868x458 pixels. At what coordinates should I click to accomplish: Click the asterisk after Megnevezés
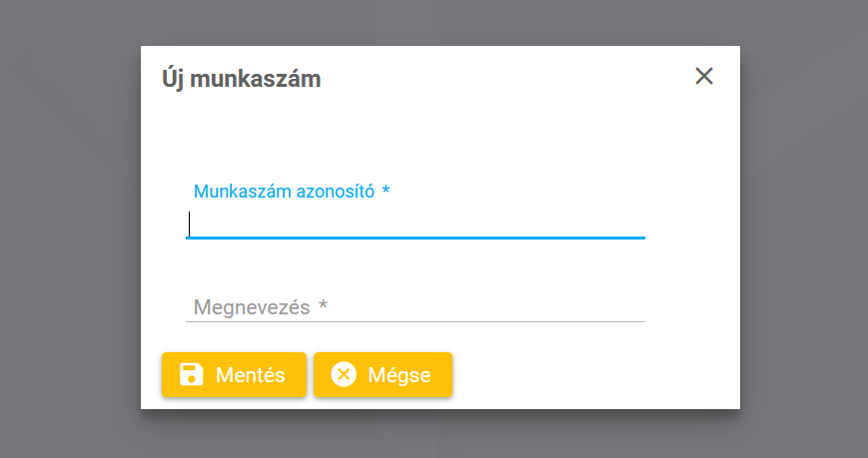click(x=323, y=306)
